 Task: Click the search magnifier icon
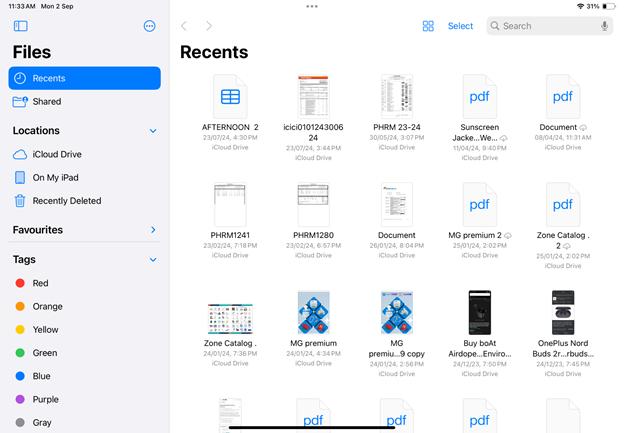tap(495, 26)
